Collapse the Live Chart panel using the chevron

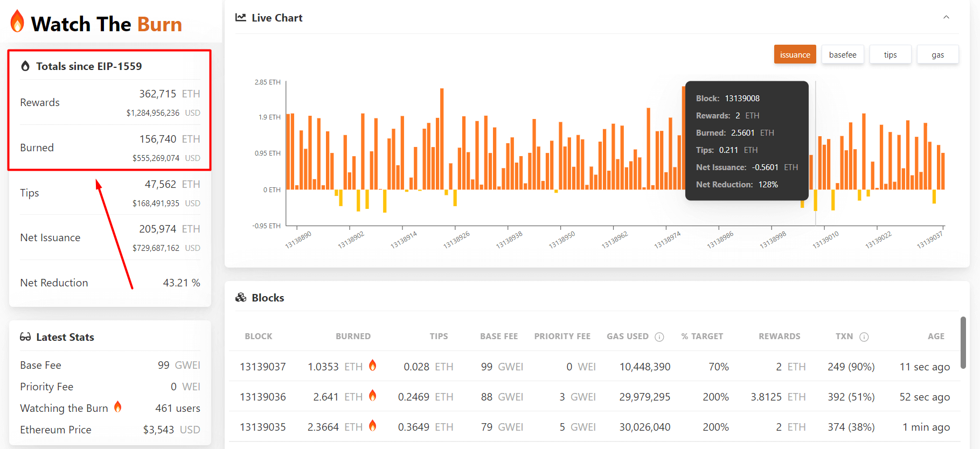tap(946, 17)
